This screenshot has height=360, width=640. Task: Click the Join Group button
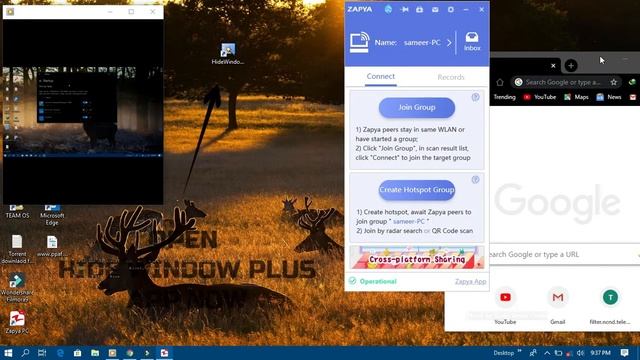point(417,107)
